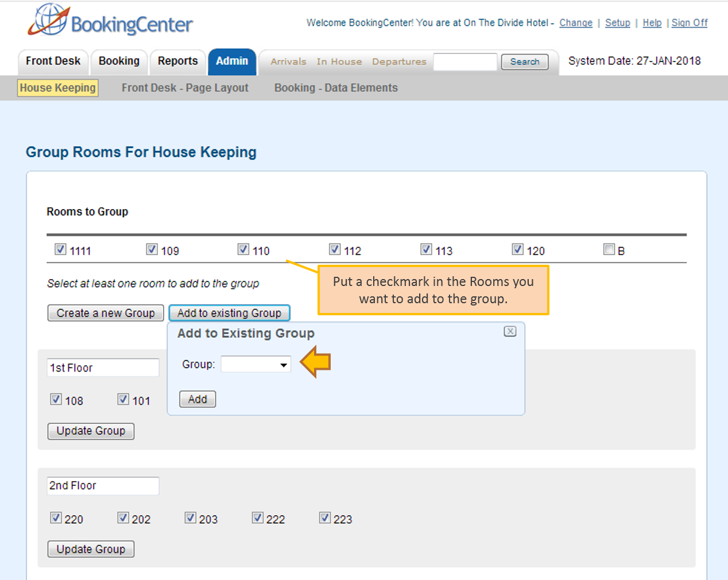Image resolution: width=728 pixels, height=580 pixels.
Task: Uncheck room 112 checkbox
Action: tap(335, 249)
